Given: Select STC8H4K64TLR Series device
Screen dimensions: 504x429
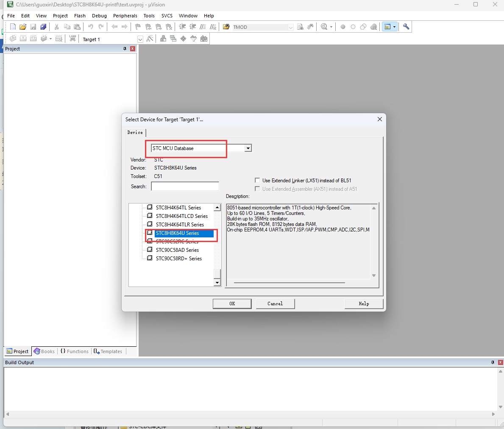Looking at the screenshot, I should pyautogui.click(x=180, y=224).
